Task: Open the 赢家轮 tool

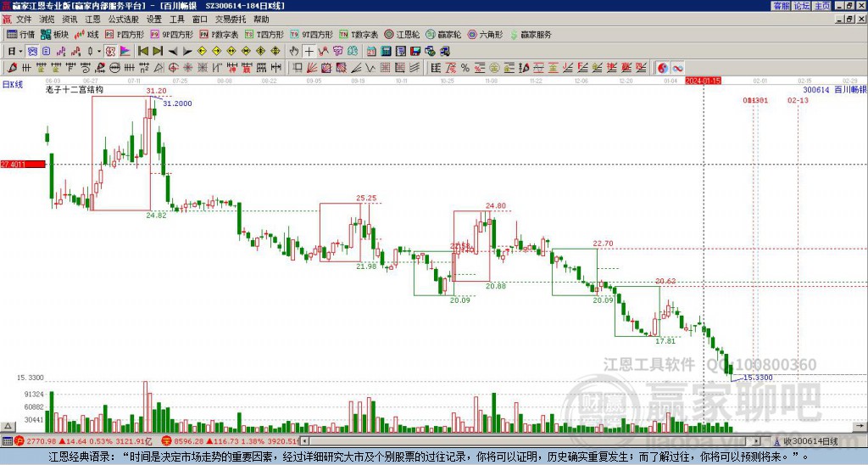Action: (443, 34)
